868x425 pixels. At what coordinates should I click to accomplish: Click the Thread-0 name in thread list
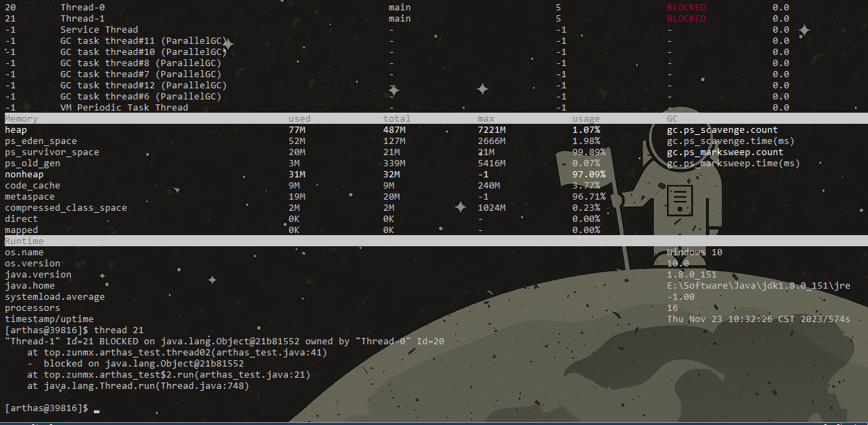(83, 8)
